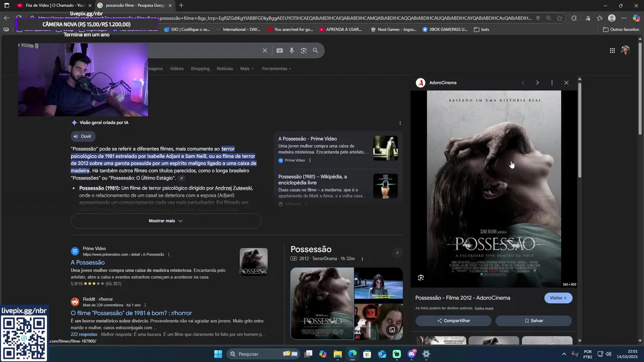Open options for Reddit r/horror result
This screenshot has height=362, width=644.
145,305
